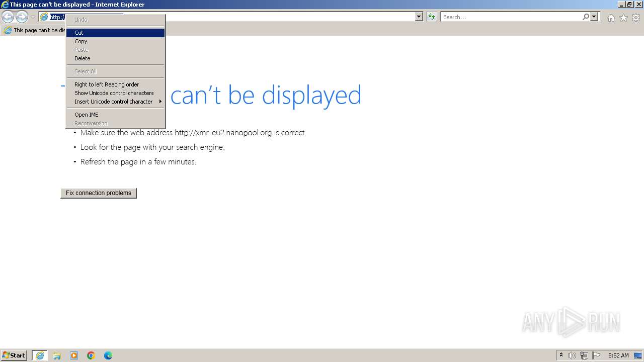
Task: Click the Internet Explorer taskbar icon
Action: pyautogui.click(x=40, y=355)
